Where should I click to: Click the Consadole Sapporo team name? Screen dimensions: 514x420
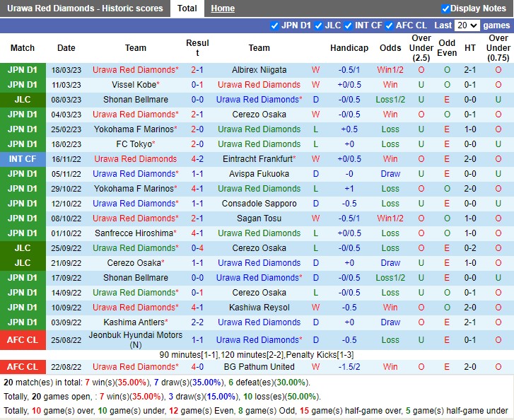click(259, 204)
